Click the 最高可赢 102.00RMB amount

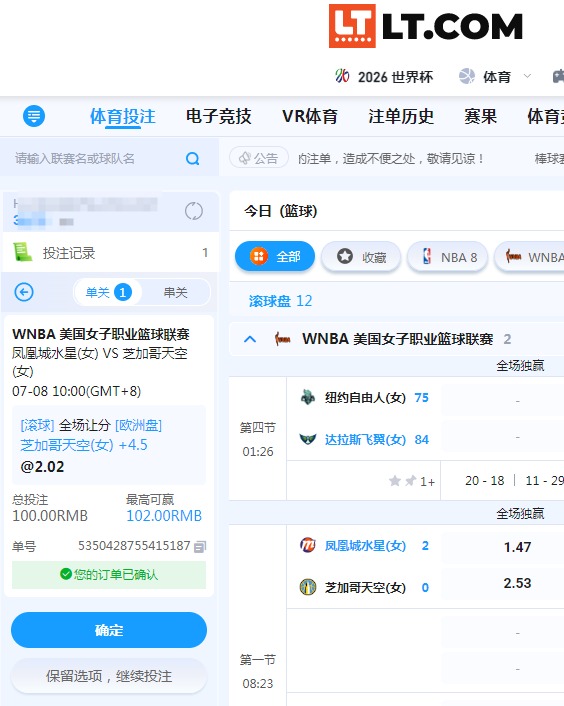click(x=164, y=516)
